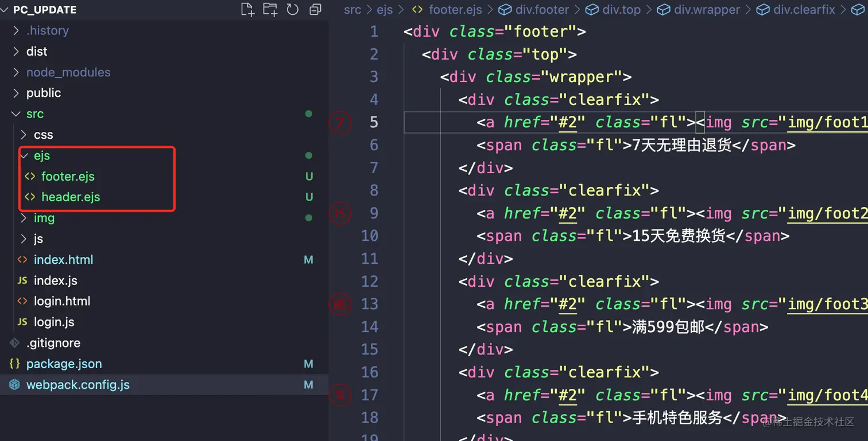Click the M status badge beside index.html
This screenshot has height=441, width=868.
pyautogui.click(x=309, y=260)
